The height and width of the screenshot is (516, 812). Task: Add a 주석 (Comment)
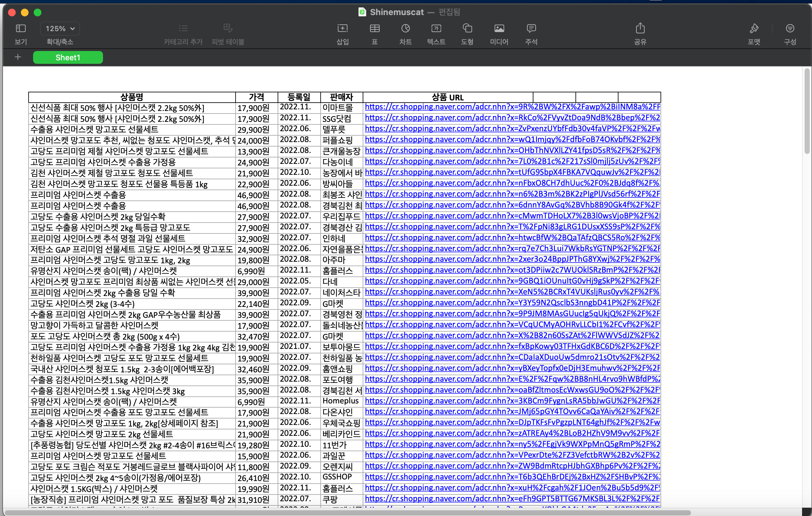pos(531,29)
